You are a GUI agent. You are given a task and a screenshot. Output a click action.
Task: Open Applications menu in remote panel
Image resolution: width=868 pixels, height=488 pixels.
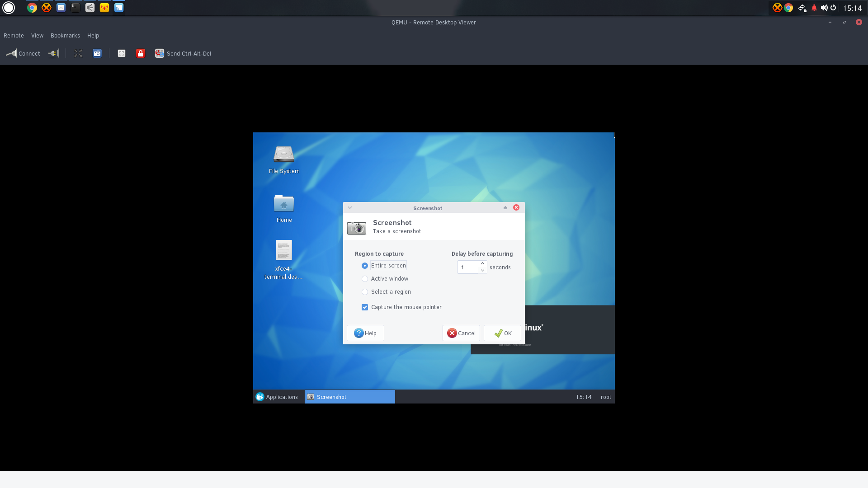[x=277, y=397]
